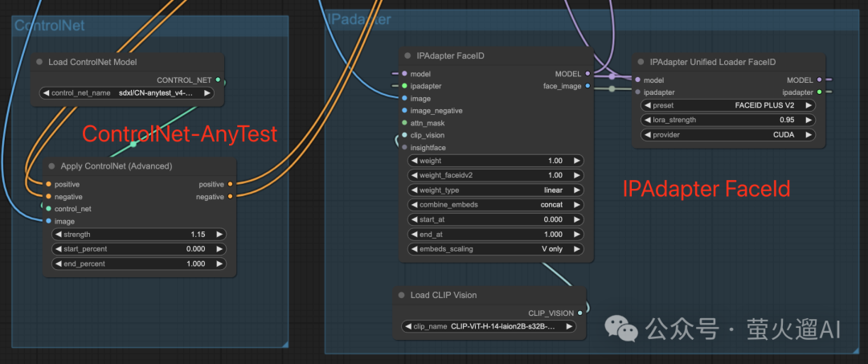Image resolution: width=868 pixels, height=364 pixels.
Task: Click the Load CLIP Vision title bar
Action: (x=489, y=295)
